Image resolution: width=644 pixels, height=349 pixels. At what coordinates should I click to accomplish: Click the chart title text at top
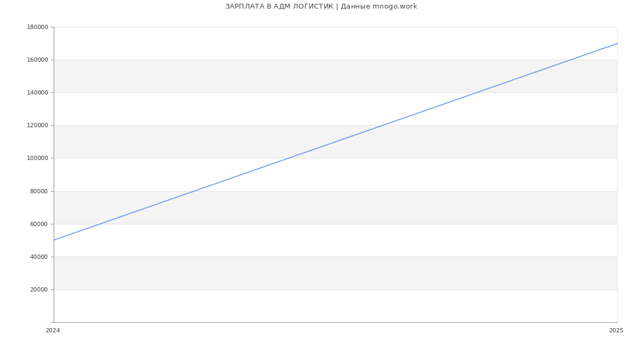pos(321,6)
